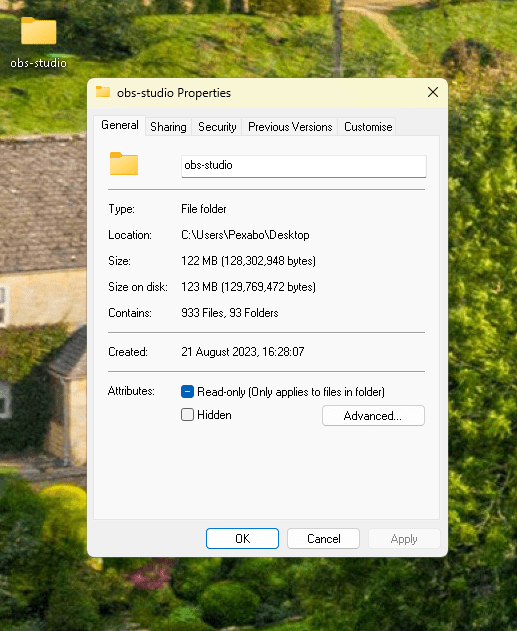
Task: Switch to the General tab
Action: point(120,125)
